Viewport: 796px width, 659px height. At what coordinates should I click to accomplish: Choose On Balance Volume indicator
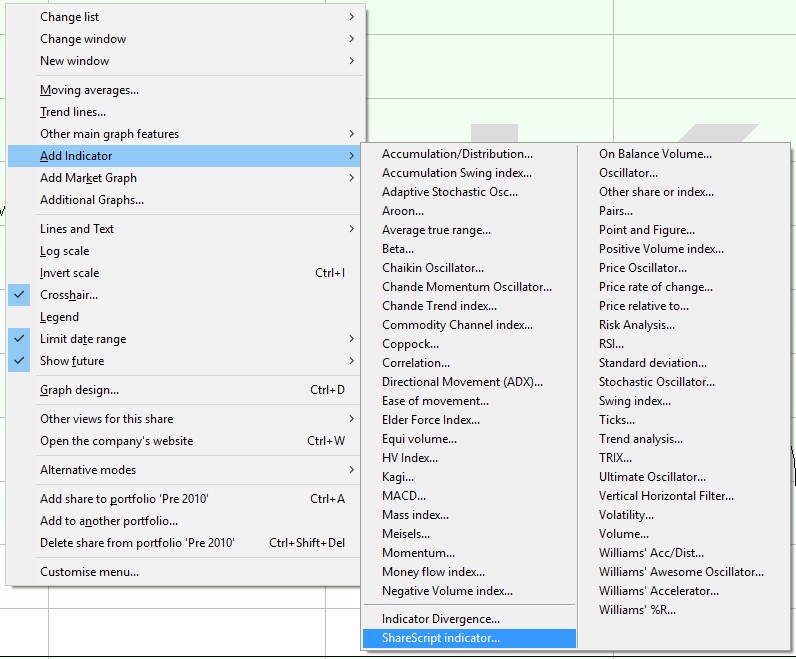[x=655, y=154]
